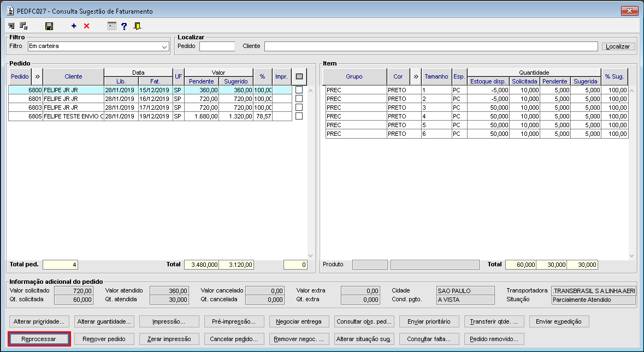Sort items by the Grupo column header

pyautogui.click(x=354, y=76)
